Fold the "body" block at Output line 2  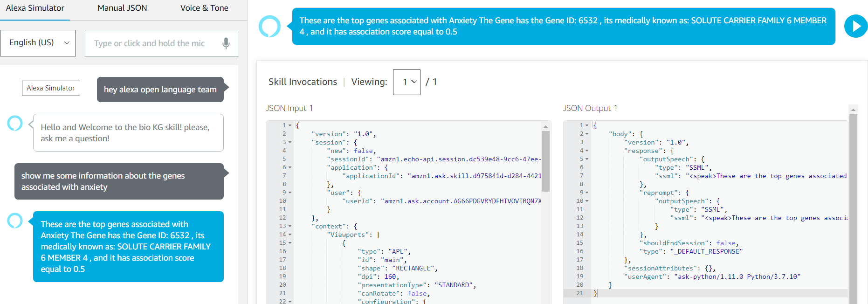click(587, 134)
